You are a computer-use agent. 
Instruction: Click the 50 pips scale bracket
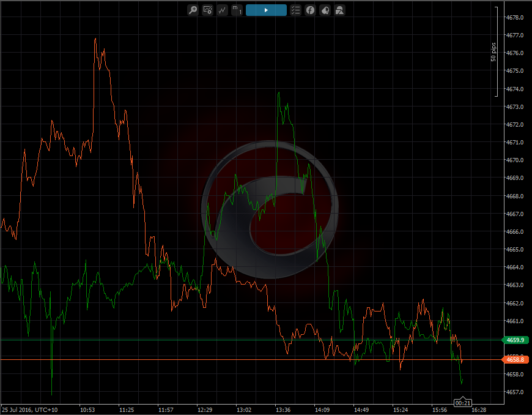pos(495,51)
